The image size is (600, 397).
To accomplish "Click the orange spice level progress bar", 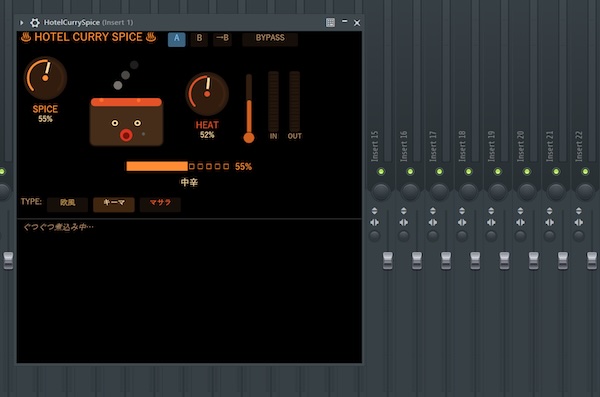I will pyautogui.click(x=157, y=166).
